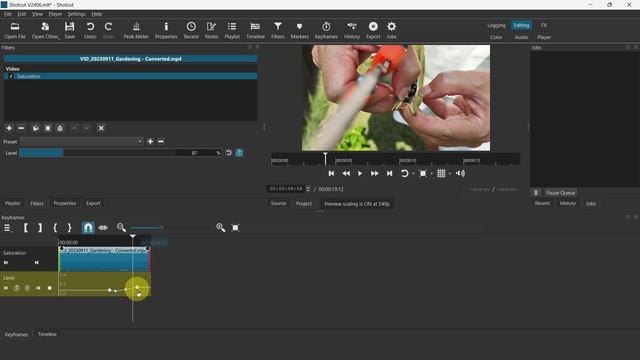The width and height of the screenshot is (640, 360).
Task: Click the current timecode input field
Action: click(286, 189)
